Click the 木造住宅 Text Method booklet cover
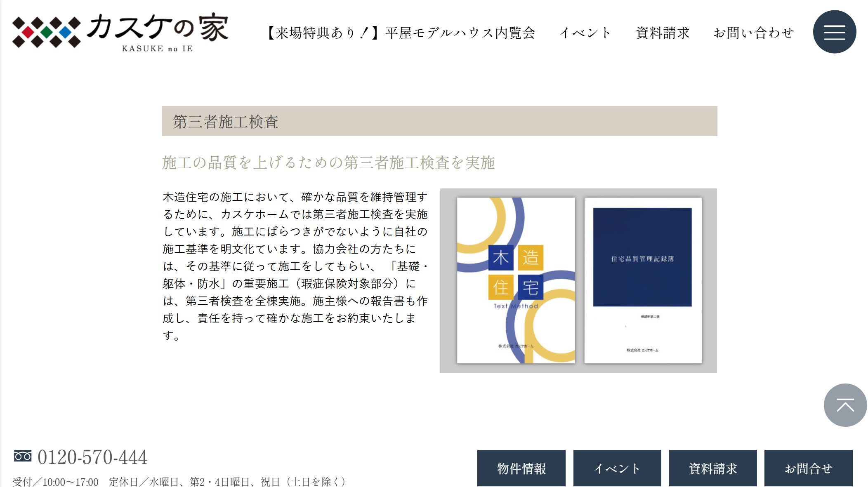 (x=516, y=280)
